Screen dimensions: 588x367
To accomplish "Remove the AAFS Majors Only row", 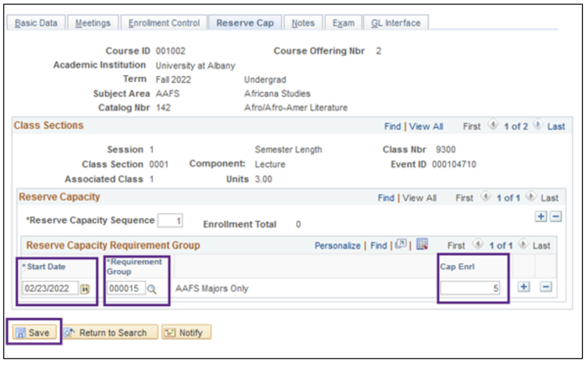I will pyautogui.click(x=546, y=287).
